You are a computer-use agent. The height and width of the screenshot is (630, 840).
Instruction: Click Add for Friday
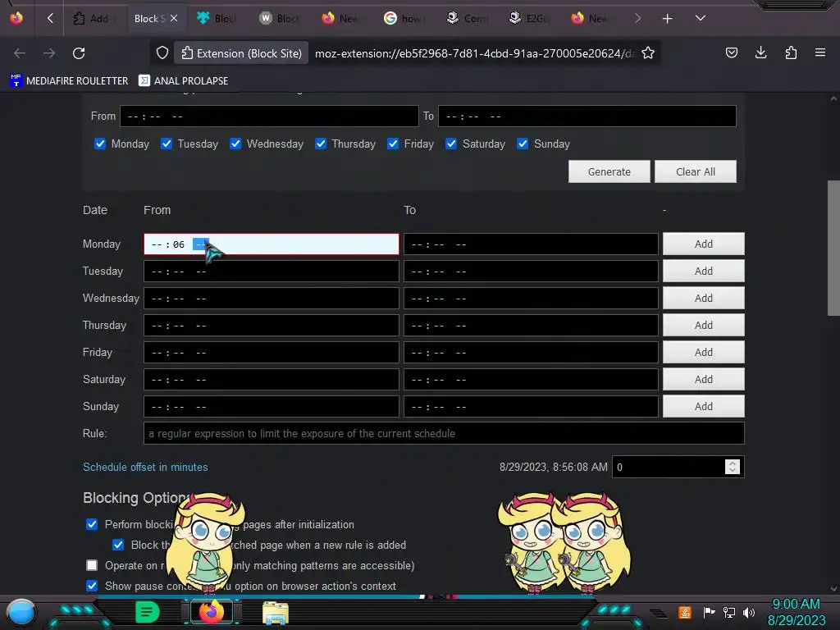[703, 352]
